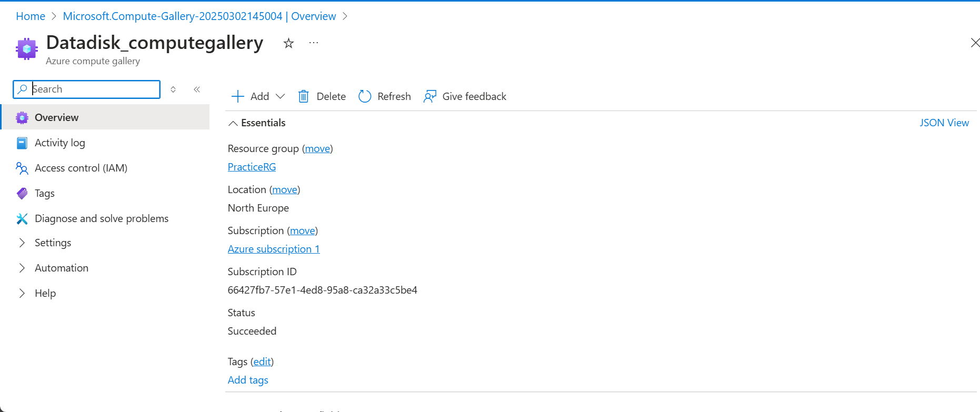980x412 pixels.
Task: Click the Diagnose wrench icon
Action: tap(22, 219)
